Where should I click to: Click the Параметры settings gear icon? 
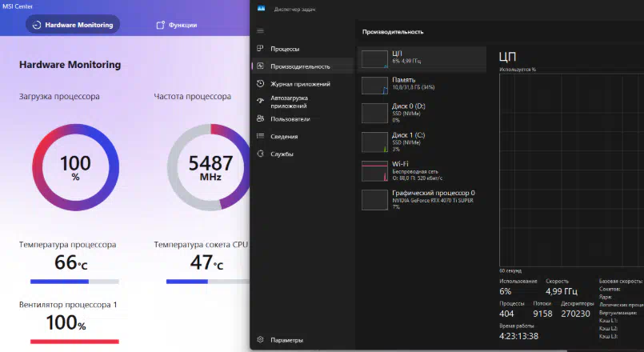click(x=260, y=340)
